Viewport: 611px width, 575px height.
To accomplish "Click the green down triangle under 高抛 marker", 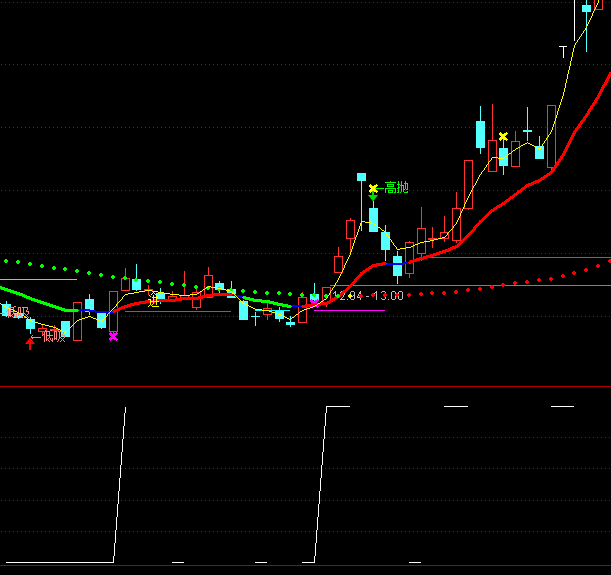I will click(373, 198).
